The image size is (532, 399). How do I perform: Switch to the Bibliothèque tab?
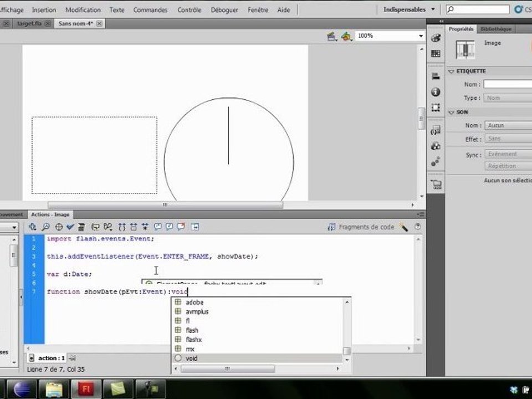pyautogui.click(x=495, y=29)
